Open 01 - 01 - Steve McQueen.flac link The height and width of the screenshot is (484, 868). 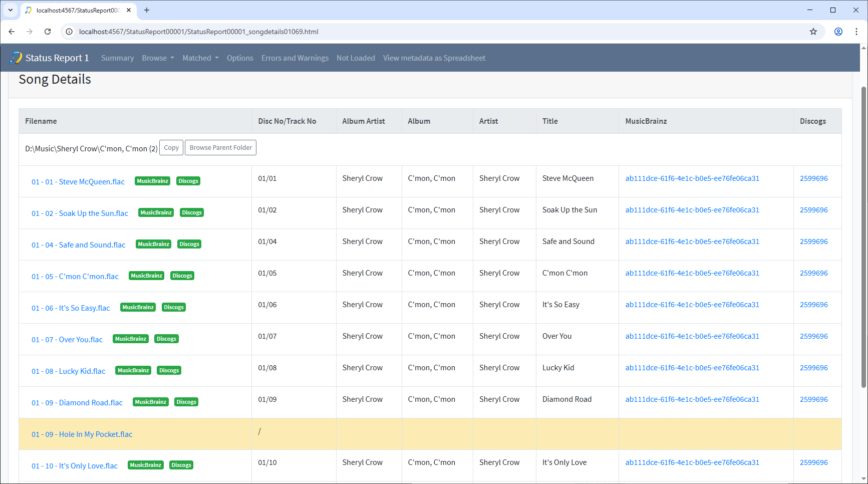[x=78, y=182]
